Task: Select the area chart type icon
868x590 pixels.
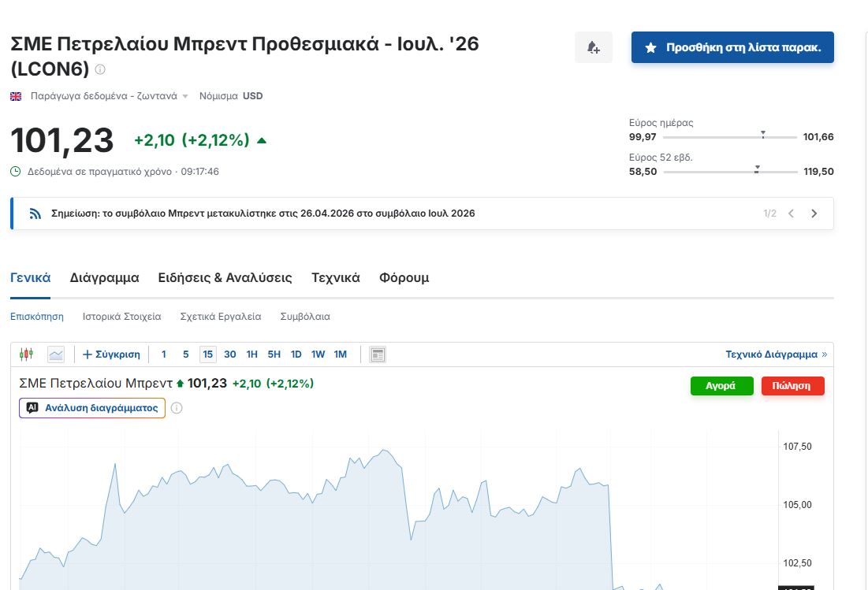Action: pyautogui.click(x=56, y=354)
